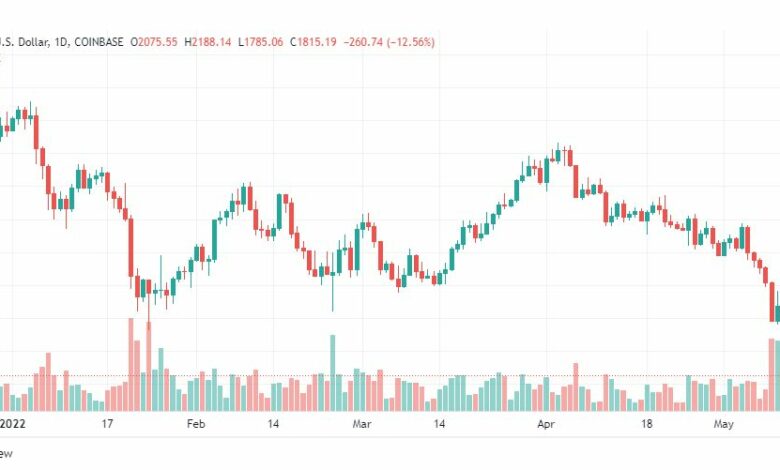The image size is (780, 470).
Task: Click the 18 date label on time axis
Action: click(646, 424)
